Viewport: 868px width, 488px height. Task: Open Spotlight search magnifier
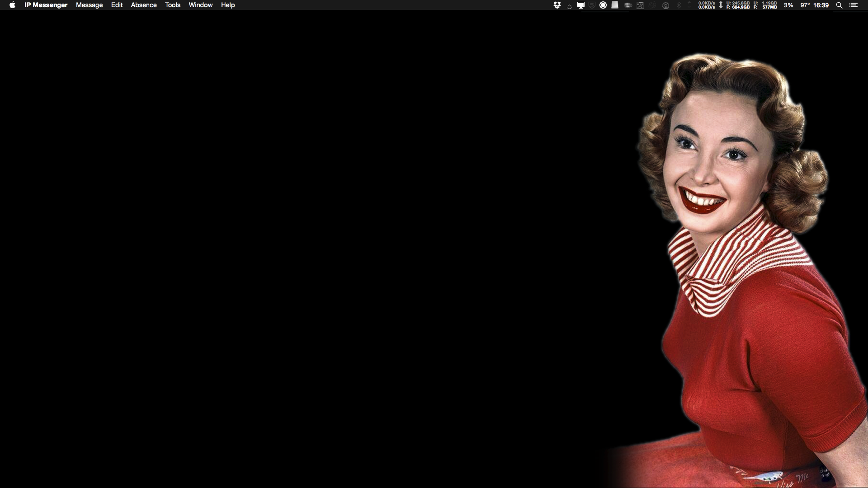[x=839, y=5]
